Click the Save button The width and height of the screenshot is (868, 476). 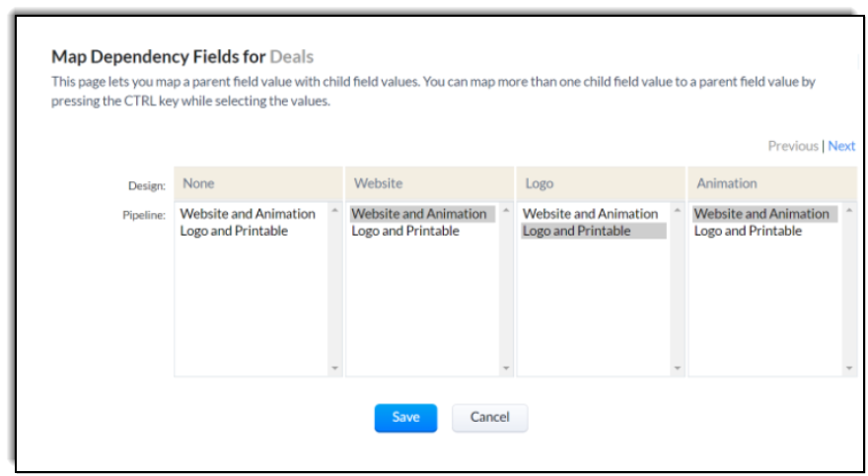tap(405, 417)
